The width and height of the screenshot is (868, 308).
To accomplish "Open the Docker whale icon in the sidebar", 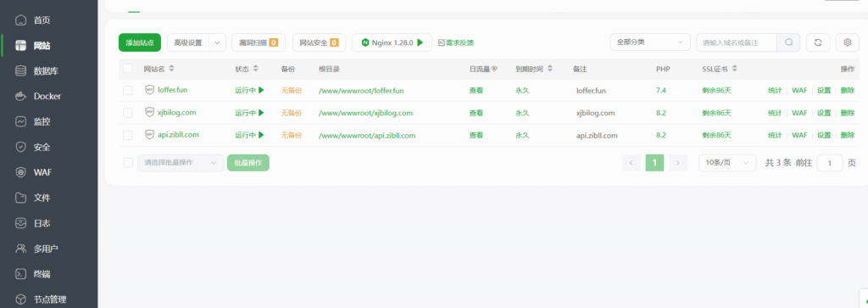I will pos(21,96).
